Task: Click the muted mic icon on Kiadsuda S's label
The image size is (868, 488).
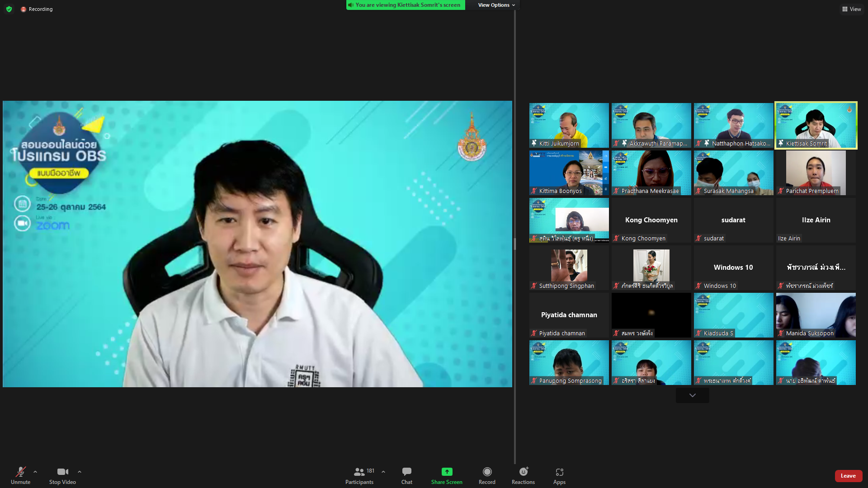Action: (698, 333)
